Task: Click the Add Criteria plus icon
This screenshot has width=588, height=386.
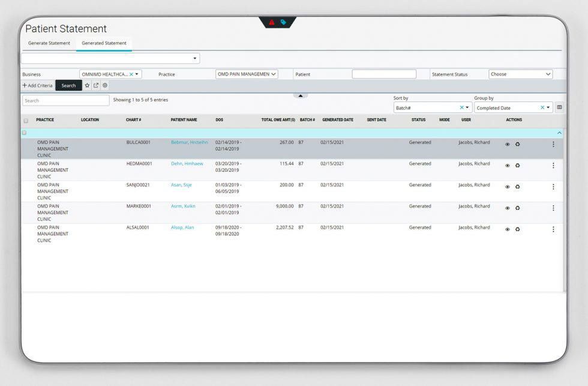Action: (25, 85)
